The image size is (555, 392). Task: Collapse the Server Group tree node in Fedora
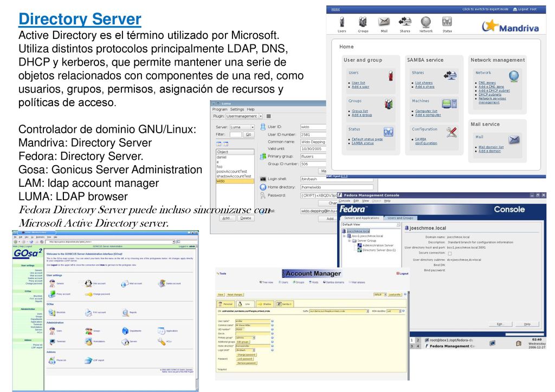click(x=349, y=240)
